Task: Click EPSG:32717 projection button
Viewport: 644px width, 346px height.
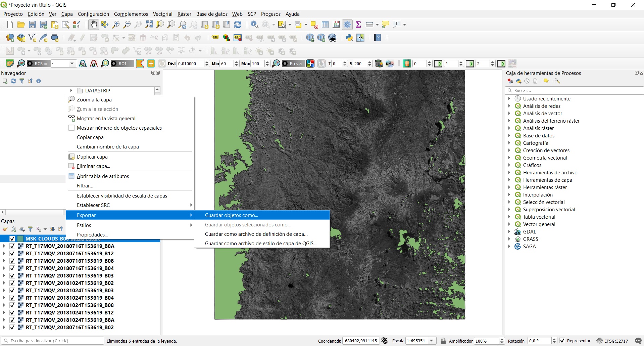Action: 612,341
